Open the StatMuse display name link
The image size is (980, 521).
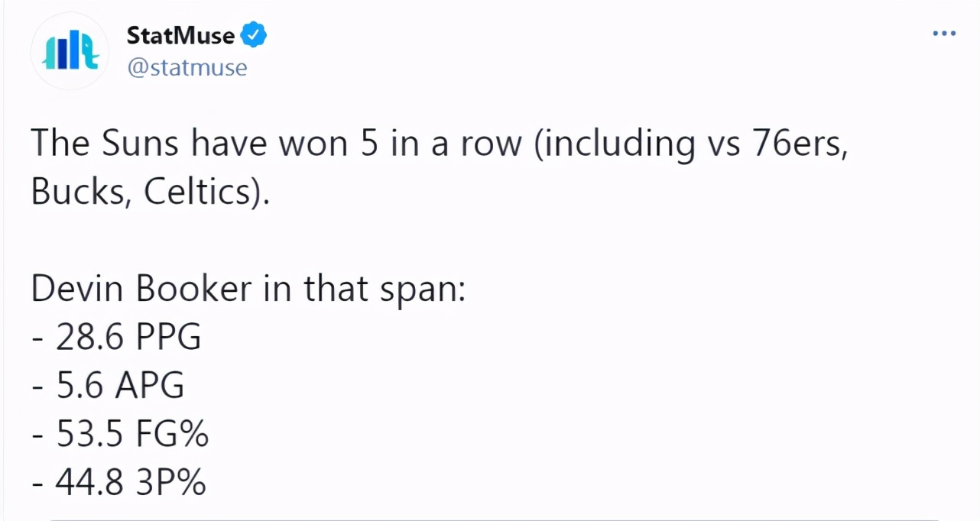click(x=180, y=35)
